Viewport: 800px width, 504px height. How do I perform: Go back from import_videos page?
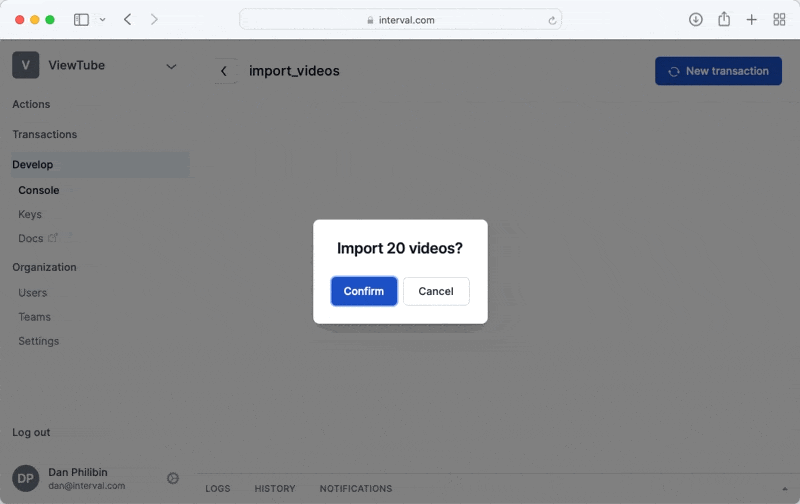tap(223, 71)
